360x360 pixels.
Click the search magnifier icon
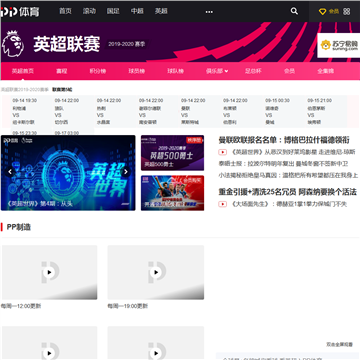coord(294,11)
